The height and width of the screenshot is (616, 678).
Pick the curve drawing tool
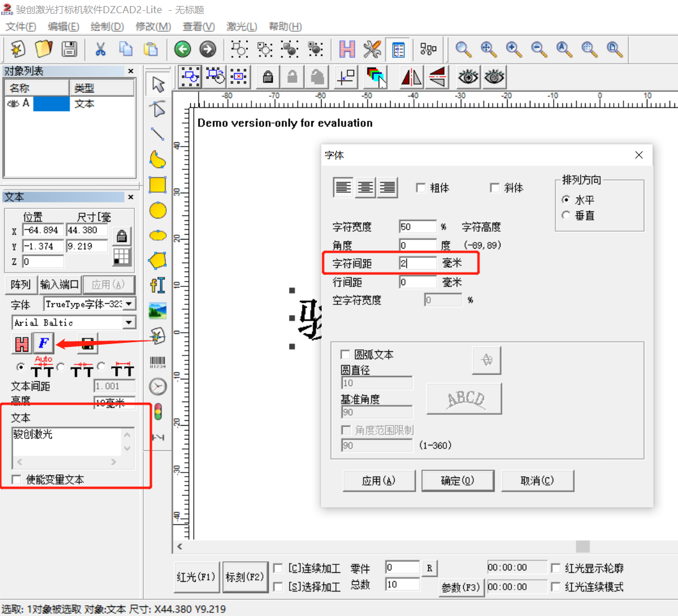tap(158, 159)
